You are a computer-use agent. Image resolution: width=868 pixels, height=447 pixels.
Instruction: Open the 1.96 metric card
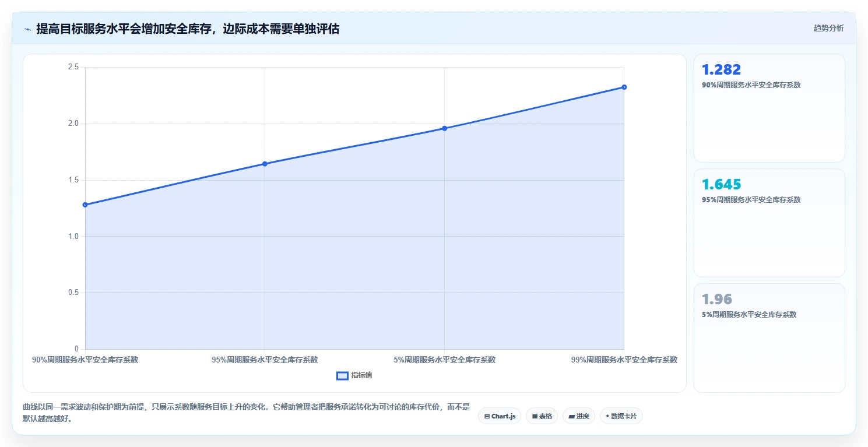click(769, 338)
